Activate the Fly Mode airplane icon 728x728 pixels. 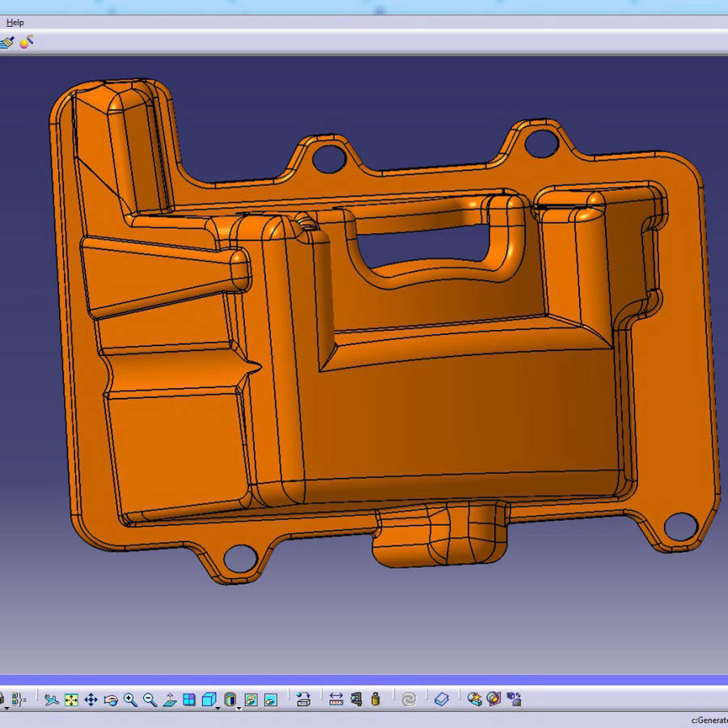coord(52,700)
